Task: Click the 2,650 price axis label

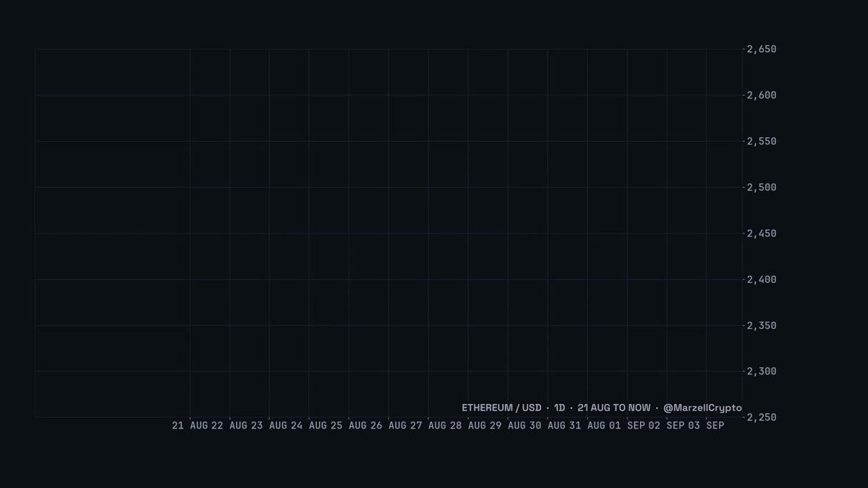Action: pyautogui.click(x=762, y=49)
